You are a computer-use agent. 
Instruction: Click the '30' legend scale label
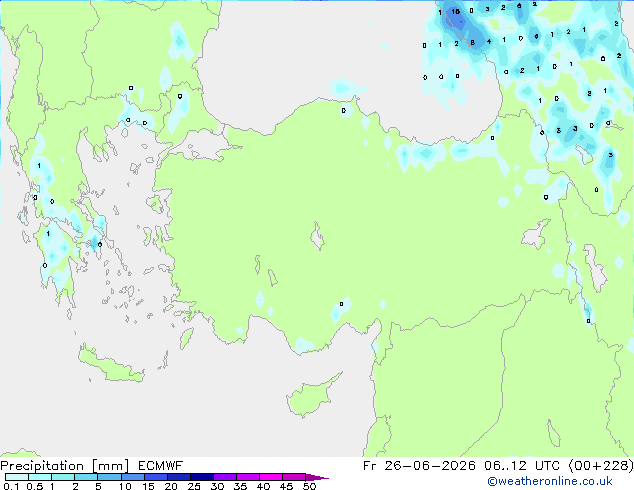(x=217, y=486)
